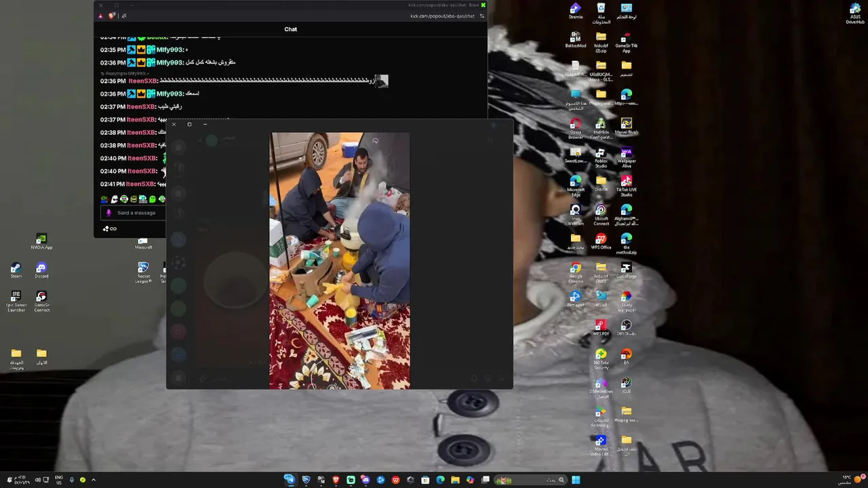
Task: Open the Movavi Video Editor shortcut
Action: (601, 445)
